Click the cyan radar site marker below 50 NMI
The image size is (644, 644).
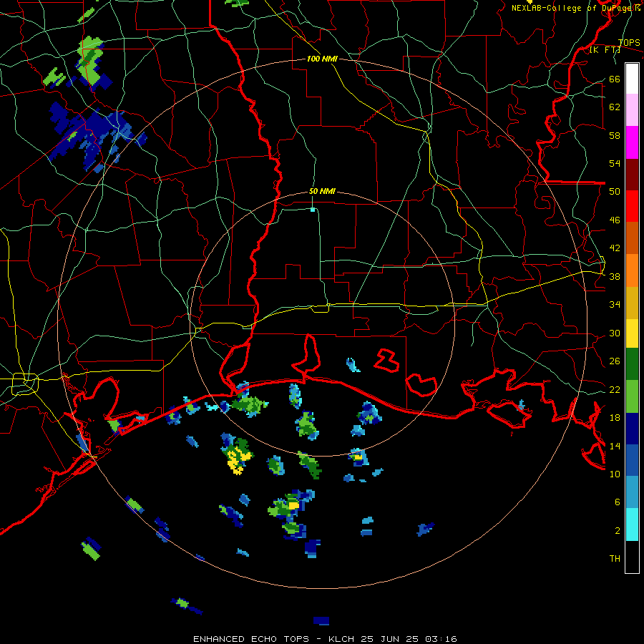pyautogui.click(x=313, y=210)
